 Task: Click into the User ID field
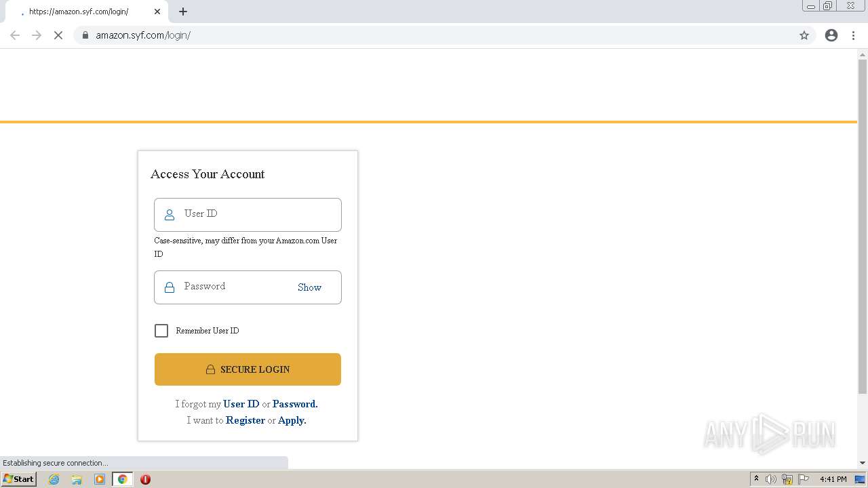pyautogui.click(x=258, y=214)
